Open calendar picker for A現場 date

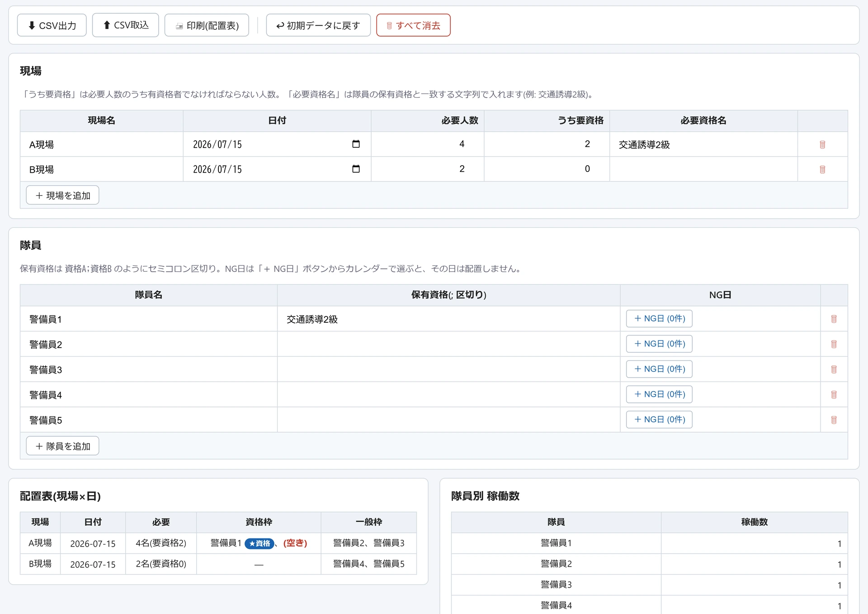coord(356,144)
